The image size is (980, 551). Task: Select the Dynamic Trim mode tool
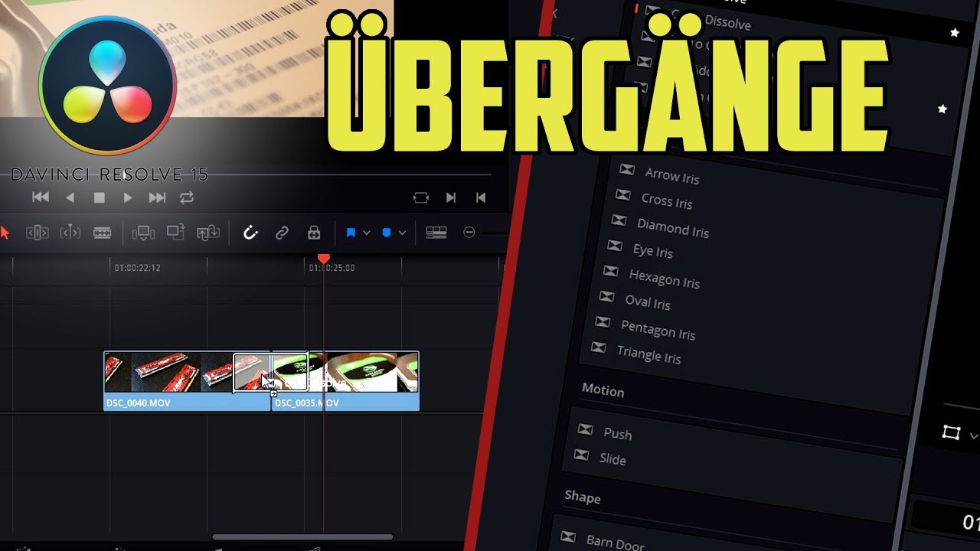click(x=70, y=233)
